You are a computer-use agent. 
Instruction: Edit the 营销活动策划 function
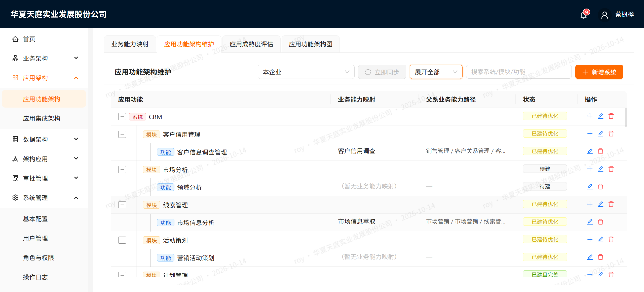click(x=590, y=257)
